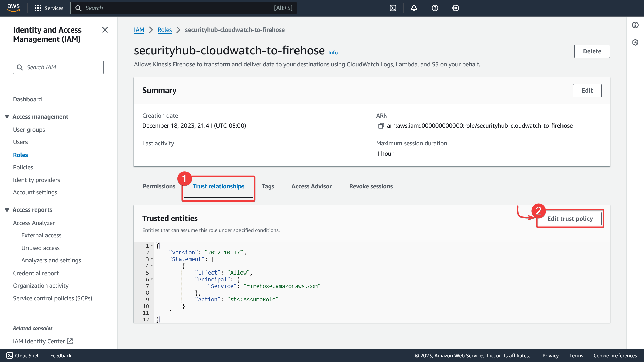This screenshot has width=644, height=362.
Task: Click the "1 hour" session duration value
Action: click(385, 154)
